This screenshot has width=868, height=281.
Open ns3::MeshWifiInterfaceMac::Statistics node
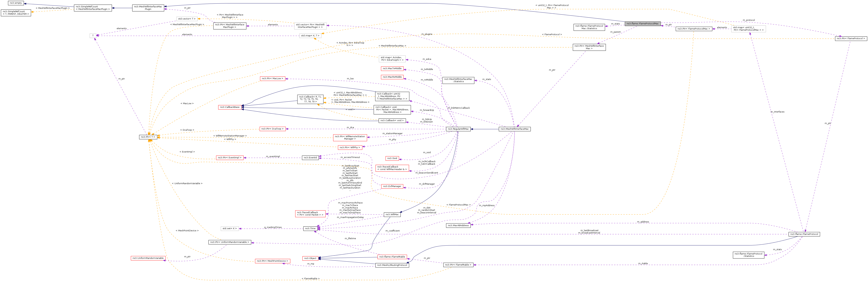(x=458, y=80)
